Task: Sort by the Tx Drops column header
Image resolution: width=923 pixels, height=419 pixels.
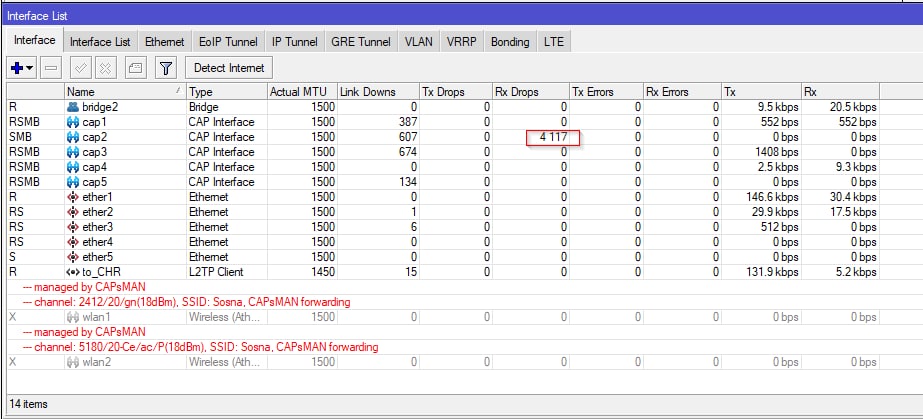Action: pyautogui.click(x=455, y=92)
